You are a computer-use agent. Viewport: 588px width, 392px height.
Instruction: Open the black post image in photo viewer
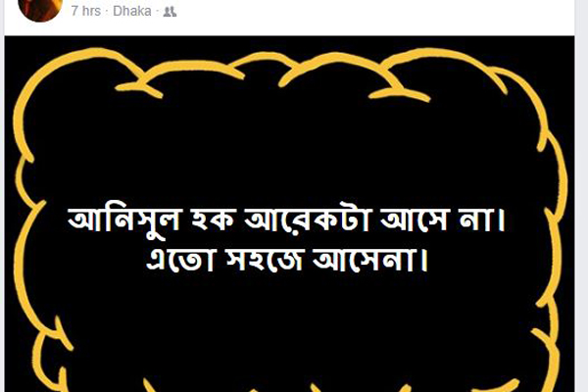[289, 214]
